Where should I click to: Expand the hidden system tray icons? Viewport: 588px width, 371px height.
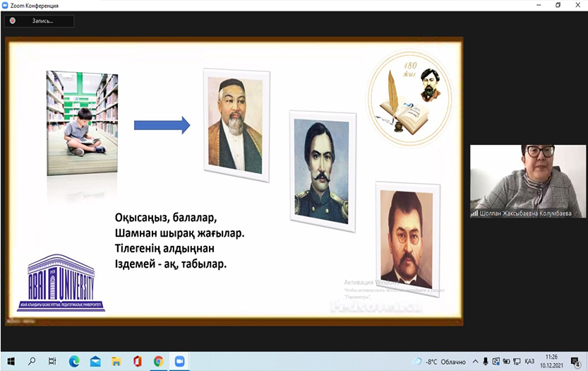pos(475,361)
